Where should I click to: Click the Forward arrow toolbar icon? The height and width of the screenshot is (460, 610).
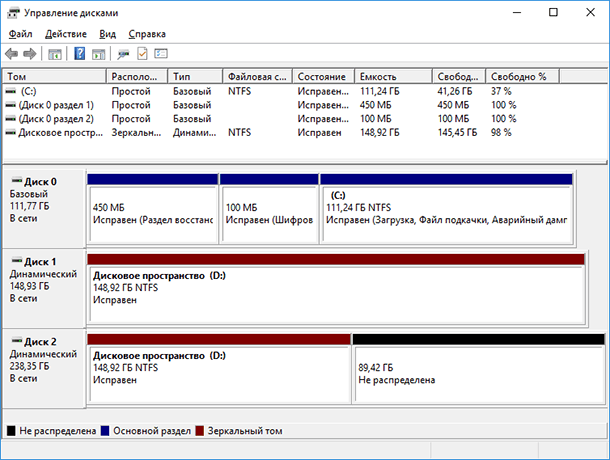tap(30, 54)
